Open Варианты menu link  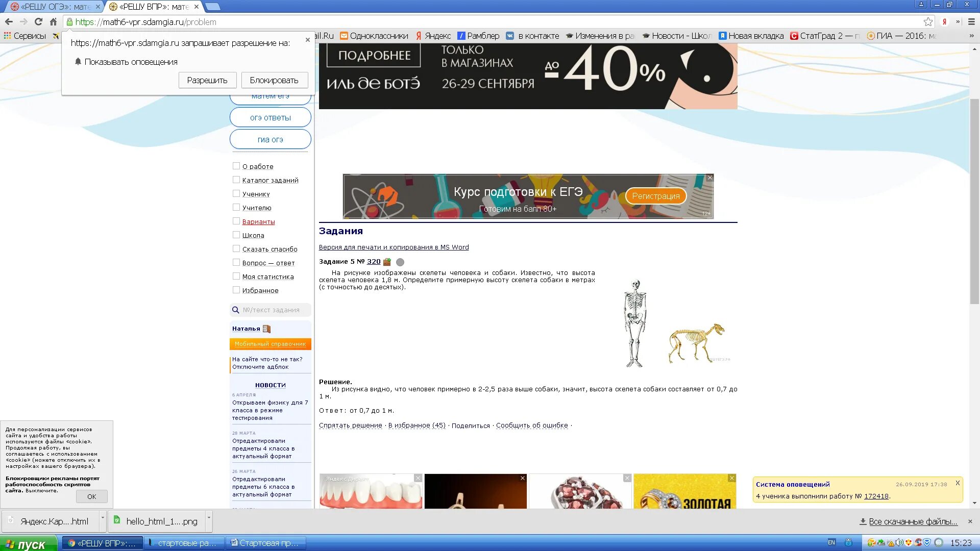pos(258,221)
